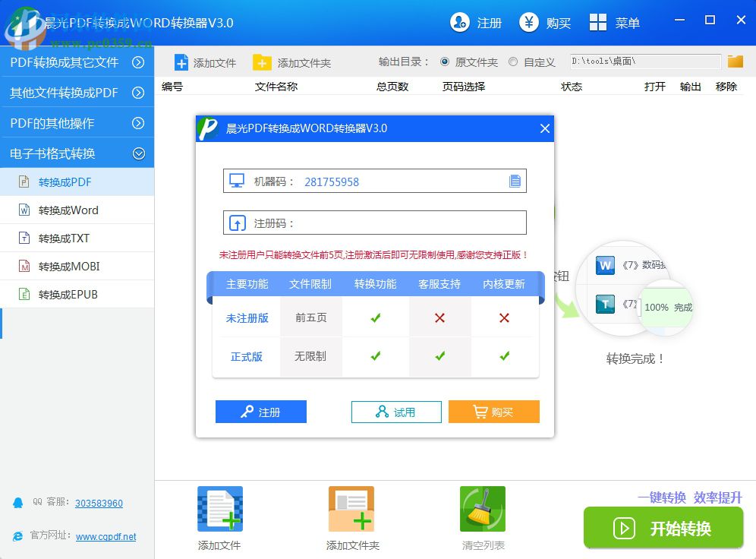Click the 清空列表 cleanup icon

[x=483, y=509]
